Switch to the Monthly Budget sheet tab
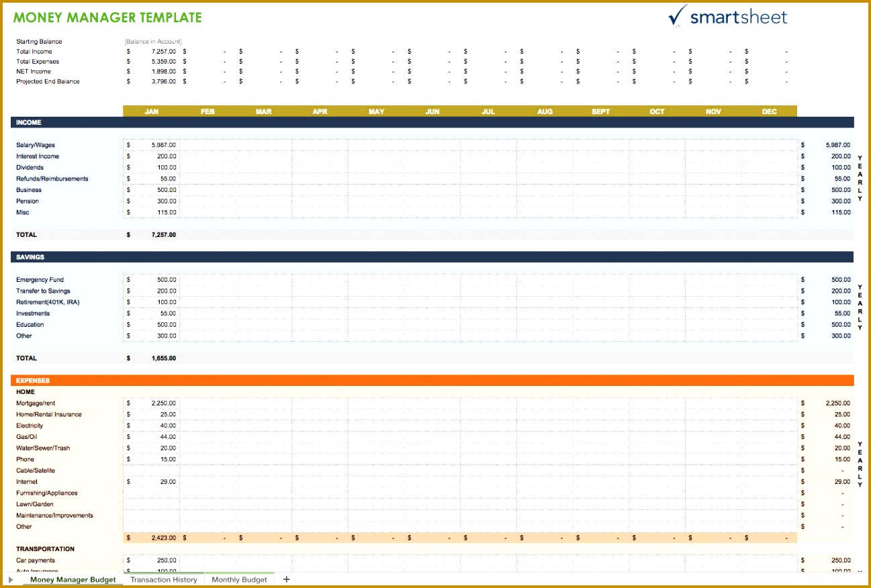This screenshot has width=871, height=588. pyautogui.click(x=239, y=579)
